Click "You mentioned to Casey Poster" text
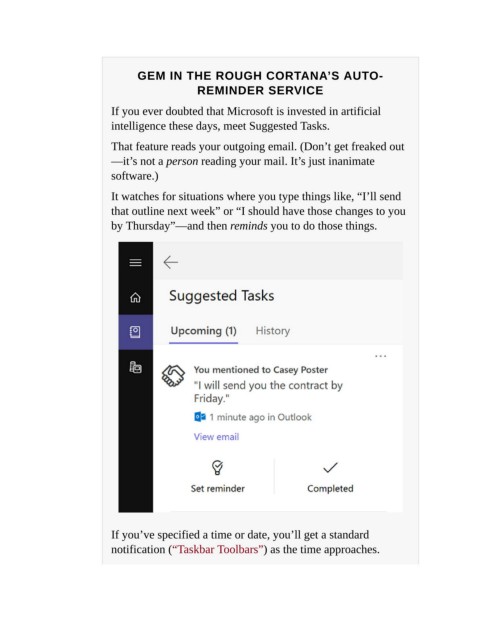Image resolution: width=480 pixels, height=621 pixels. [261, 370]
